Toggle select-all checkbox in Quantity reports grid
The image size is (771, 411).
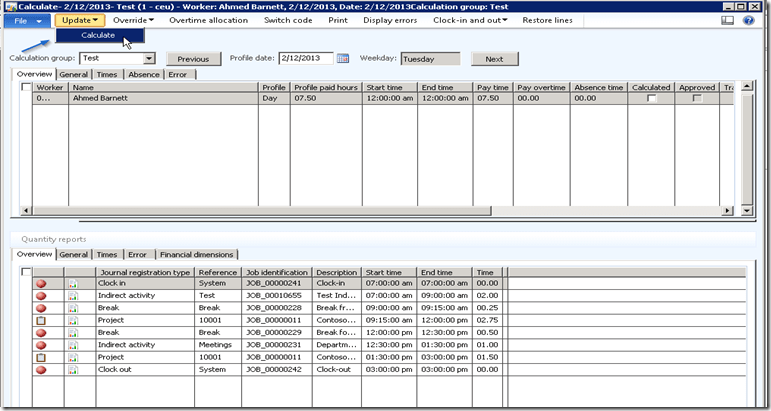coord(26,272)
